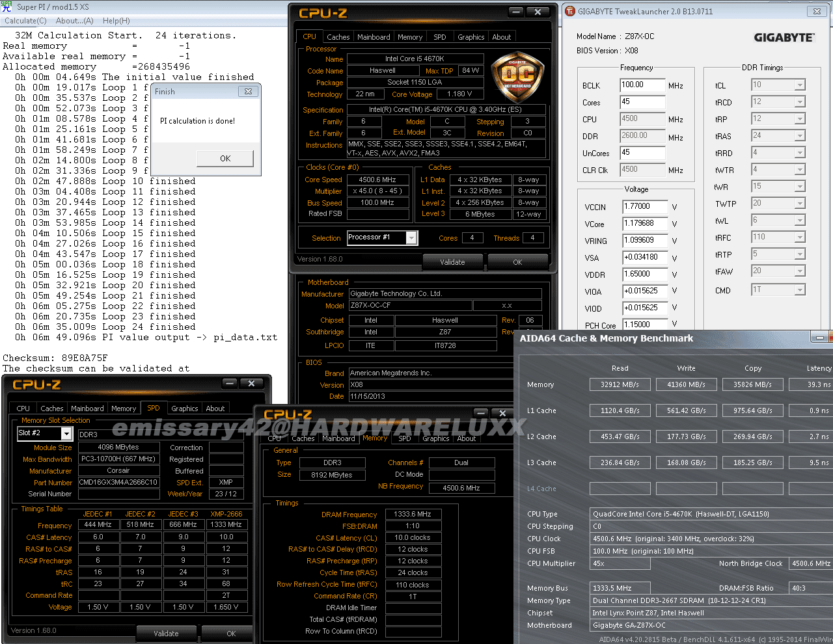This screenshot has width=833, height=644.
Task: Open About tab in Memory CPU-Z window
Action: click(x=467, y=438)
